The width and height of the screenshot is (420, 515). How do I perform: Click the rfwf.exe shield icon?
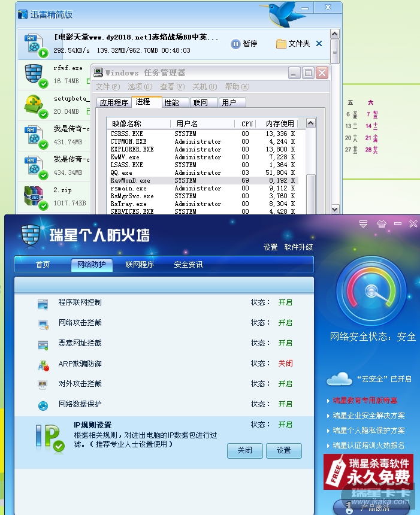click(x=35, y=76)
